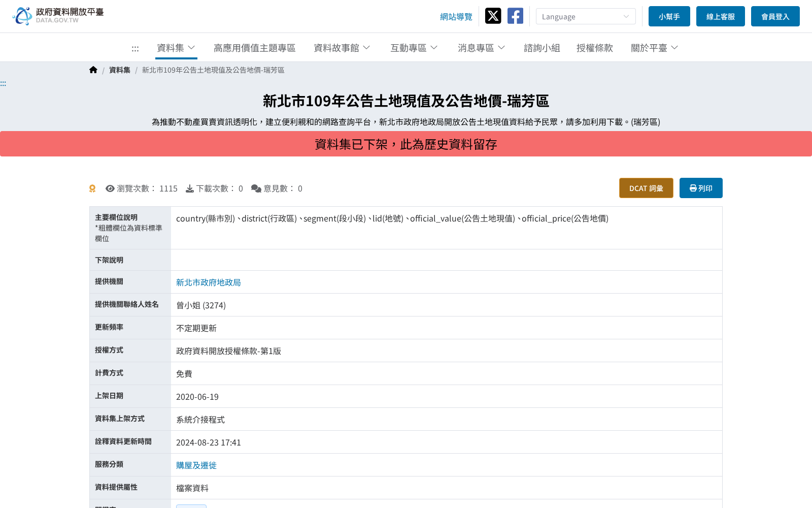Screen dimensions: 812x508
Task: Click the 會員登入 button
Action: pos(775,16)
